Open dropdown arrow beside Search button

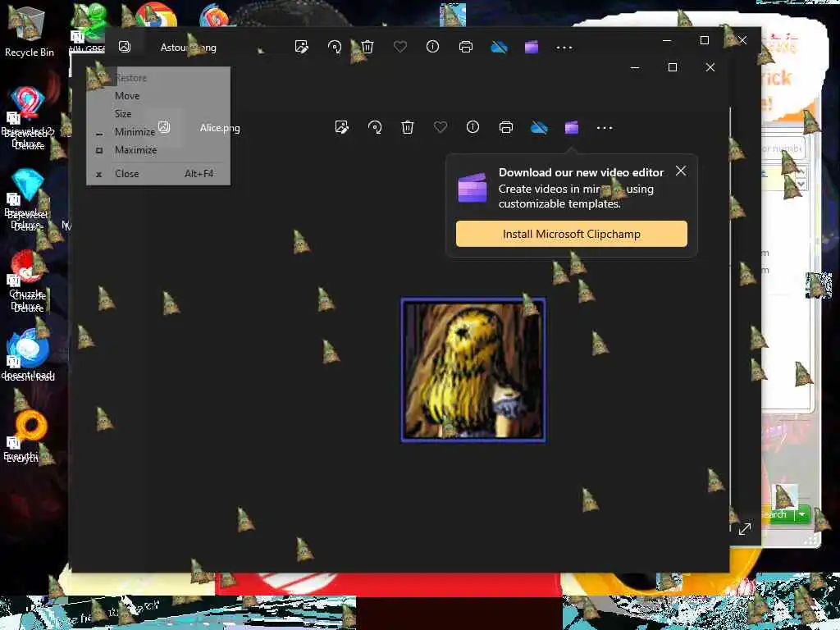802,514
